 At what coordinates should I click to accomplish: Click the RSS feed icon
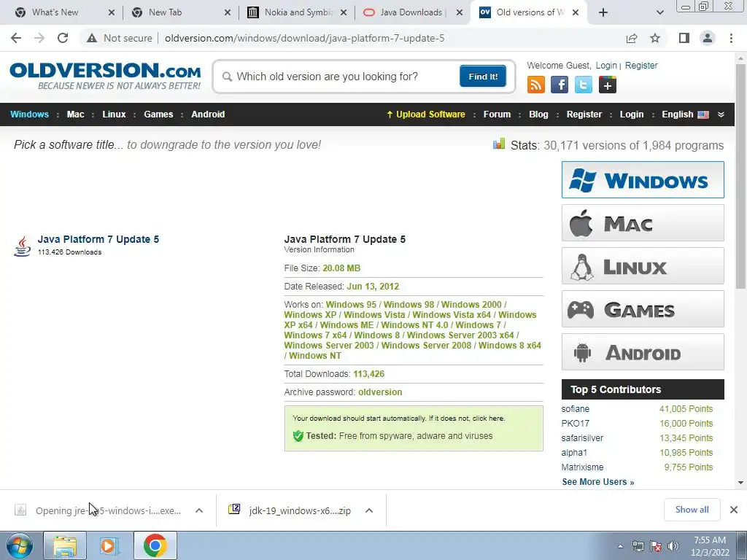[x=536, y=85]
